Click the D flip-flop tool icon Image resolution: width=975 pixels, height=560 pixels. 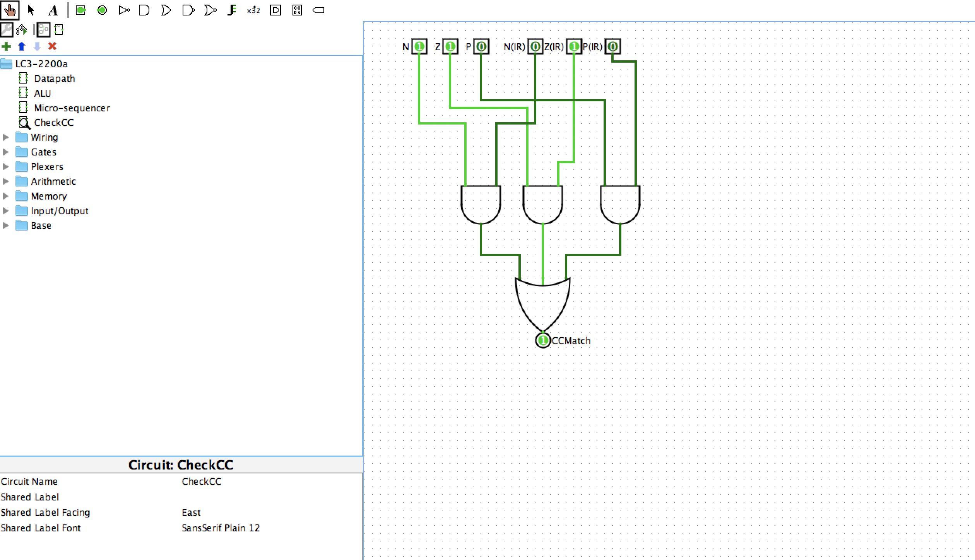[x=275, y=10]
